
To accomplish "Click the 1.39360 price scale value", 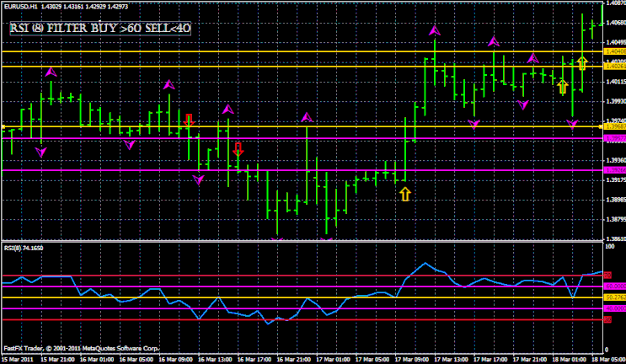I will 615,160.
